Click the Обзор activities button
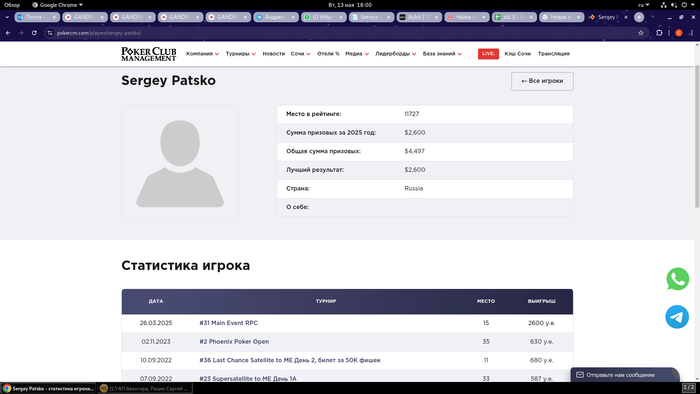The height and width of the screenshot is (394, 700). 12,5
